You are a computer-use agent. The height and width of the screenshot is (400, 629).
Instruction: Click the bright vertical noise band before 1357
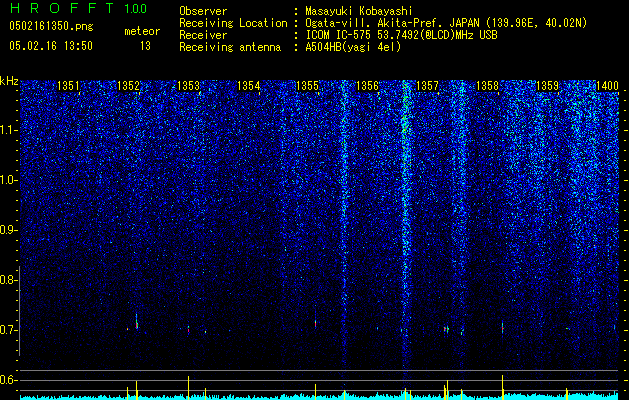(x=406, y=225)
